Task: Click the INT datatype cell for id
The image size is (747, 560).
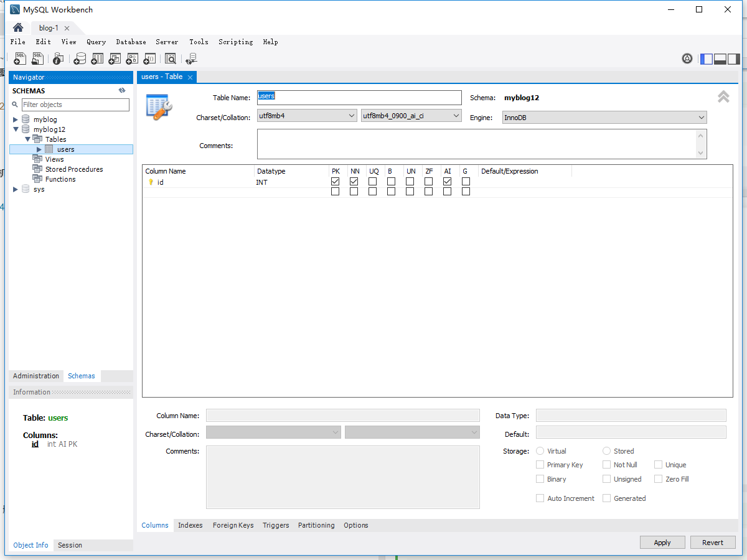Action: click(291, 182)
